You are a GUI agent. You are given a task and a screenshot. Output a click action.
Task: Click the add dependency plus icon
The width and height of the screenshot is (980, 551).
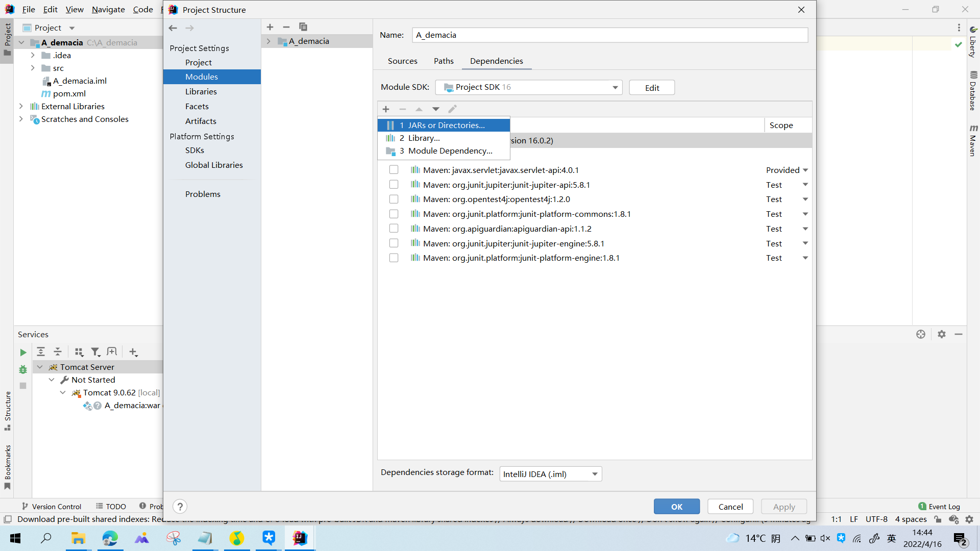click(x=386, y=109)
